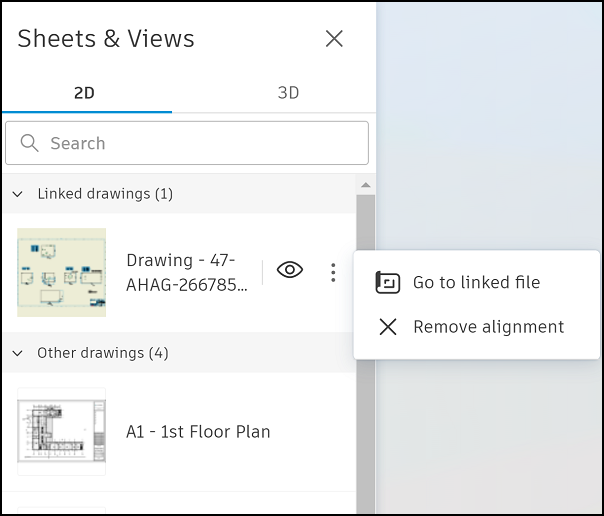The width and height of the screenshot is (604, 516).
Task: Open the A1 floor plan thumbnail
Action: click(61, 432)
